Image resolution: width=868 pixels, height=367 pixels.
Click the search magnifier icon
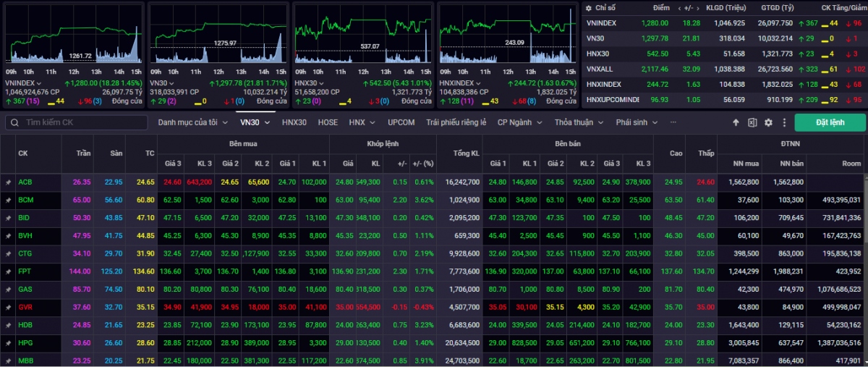14,123
